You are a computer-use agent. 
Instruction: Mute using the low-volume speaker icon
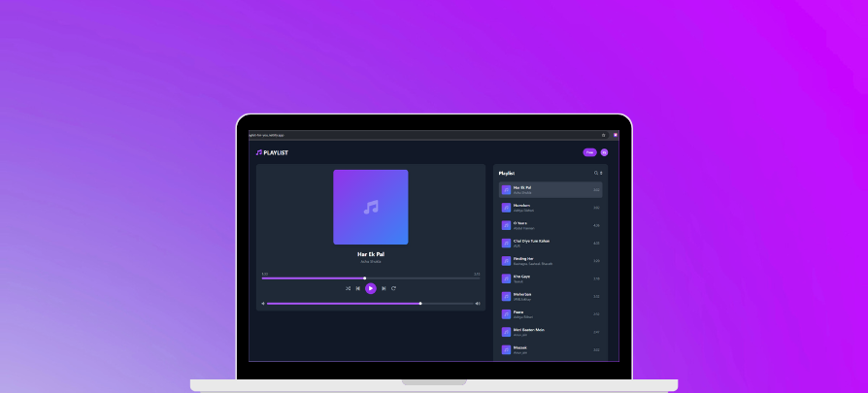click(262, 303)
